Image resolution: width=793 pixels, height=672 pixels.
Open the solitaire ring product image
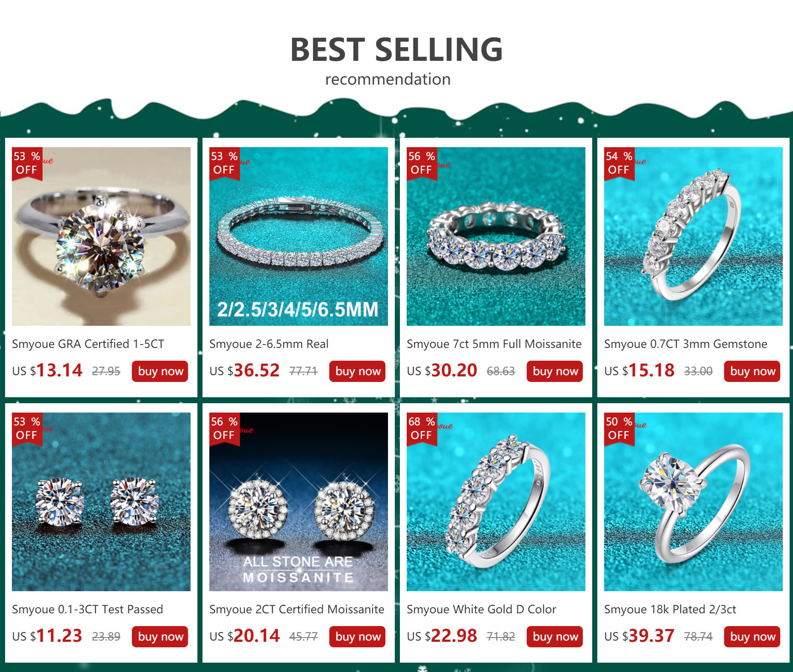point(101,236)
